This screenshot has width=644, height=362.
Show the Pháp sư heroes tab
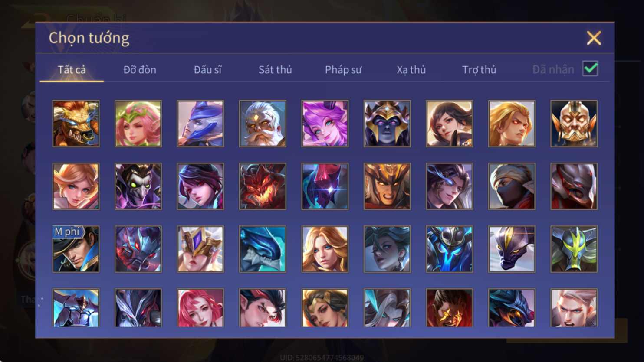(343, 69)
